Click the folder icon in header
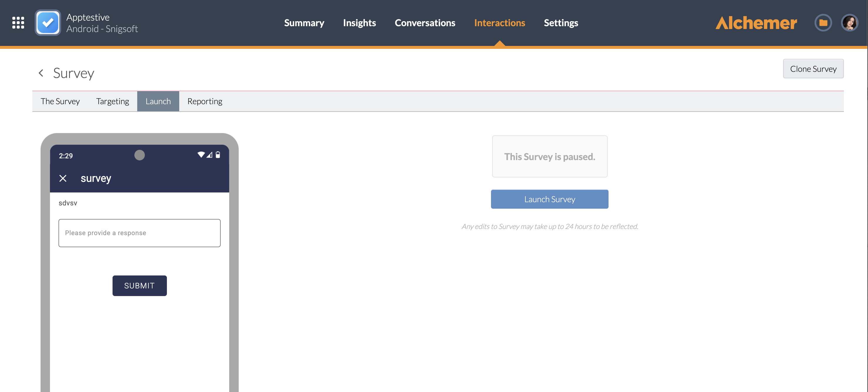This screenshot has height=392, width=868. pyautogui.click(x=823, y=23)
